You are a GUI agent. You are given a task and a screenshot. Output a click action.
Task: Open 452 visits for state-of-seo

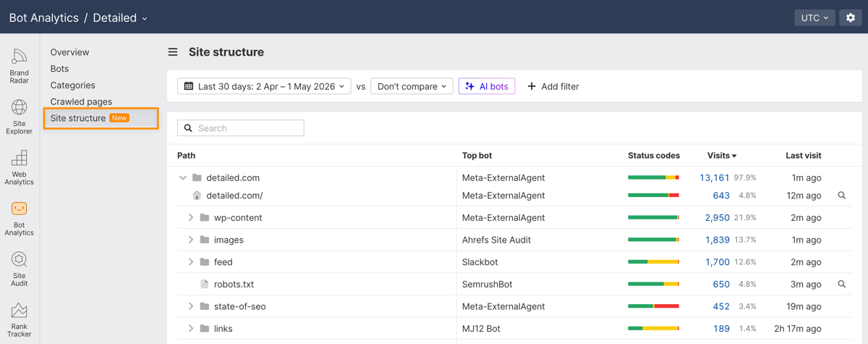(721, 306)
